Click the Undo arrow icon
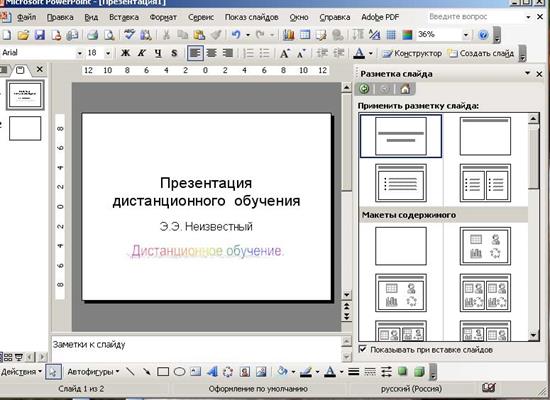 (236, 35)
